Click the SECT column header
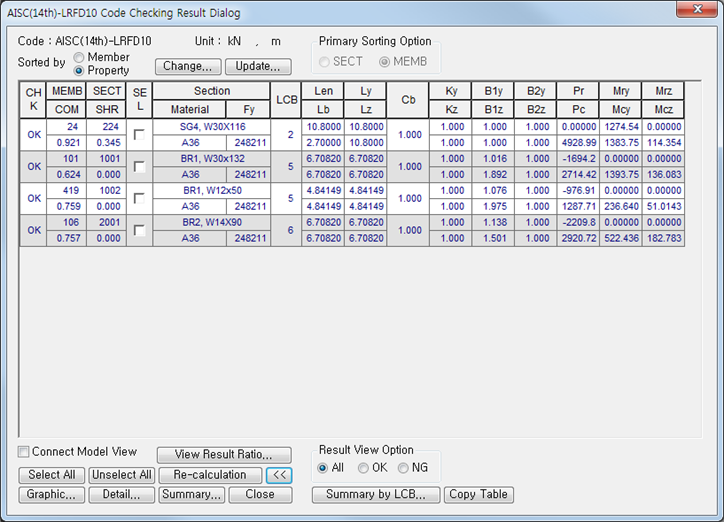724x522 pixels. click(107, 91)
